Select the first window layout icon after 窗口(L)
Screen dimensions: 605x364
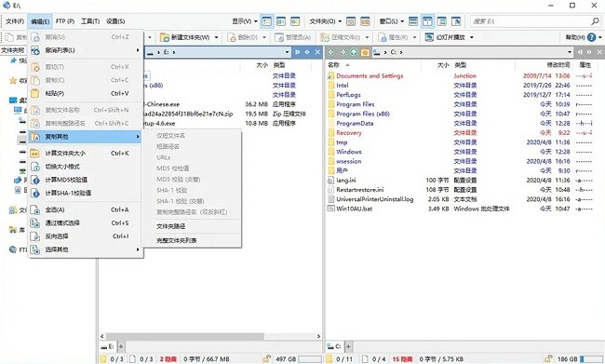[x=413, y=21]
